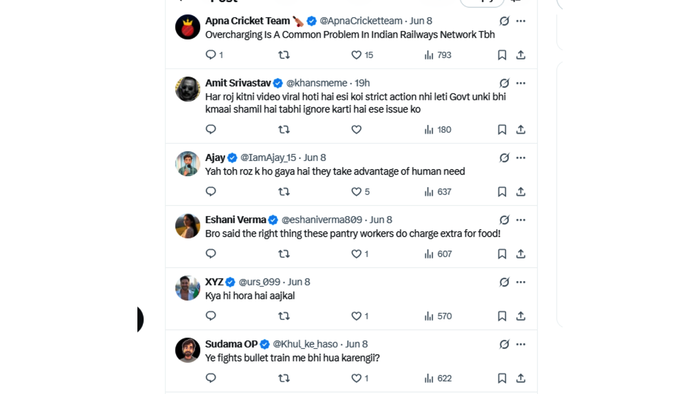Open the 19h timestamp on Amit's reply
The image size is (700, 394).
coord(362,83)
